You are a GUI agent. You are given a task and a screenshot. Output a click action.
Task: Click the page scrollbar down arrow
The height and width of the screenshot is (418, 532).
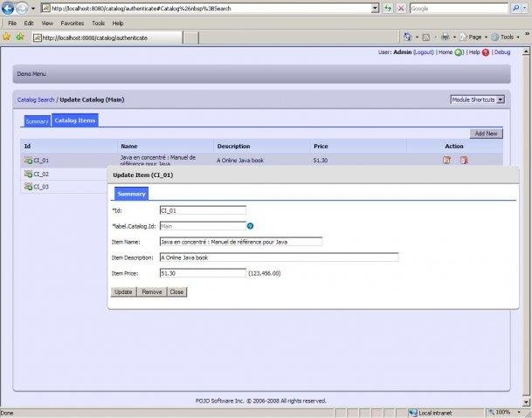[526, 402]
